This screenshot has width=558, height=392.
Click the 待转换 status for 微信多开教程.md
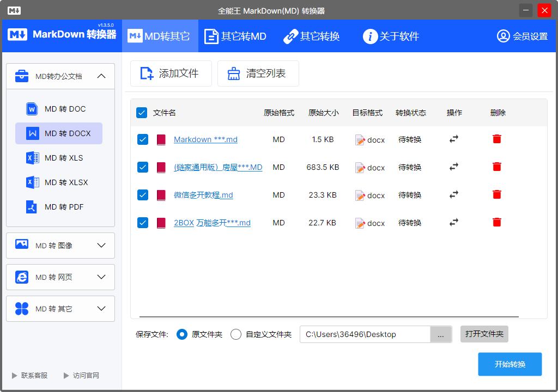(410, 195)
